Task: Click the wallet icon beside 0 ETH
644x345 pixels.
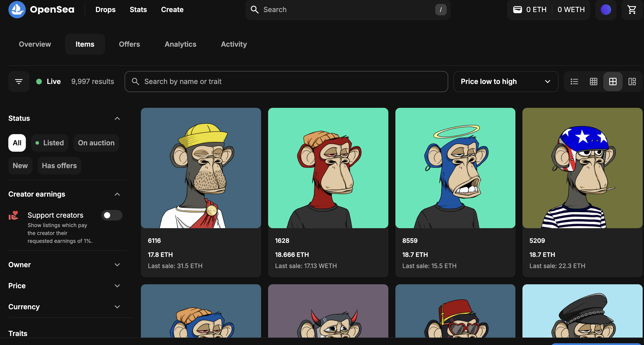Action: point(517,9)
